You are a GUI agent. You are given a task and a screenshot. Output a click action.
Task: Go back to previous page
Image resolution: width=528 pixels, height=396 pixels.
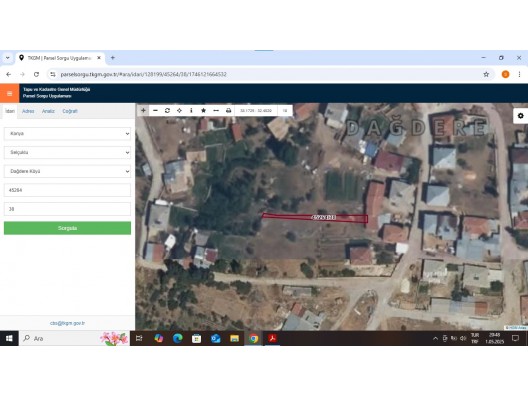(9, 74)
